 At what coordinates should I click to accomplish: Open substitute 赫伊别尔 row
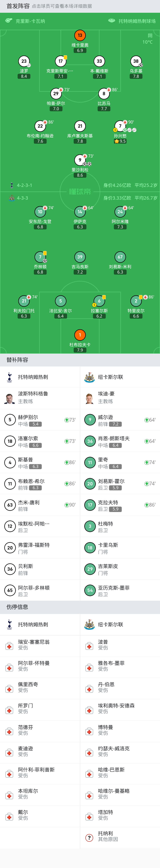pos(40,420)
